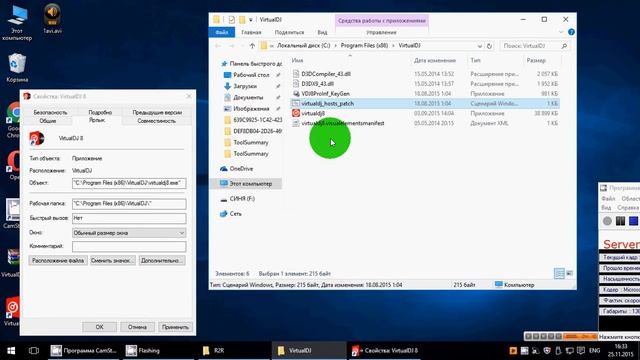
Task: Switch to the Общие properties tab
Action: [48, 121]
